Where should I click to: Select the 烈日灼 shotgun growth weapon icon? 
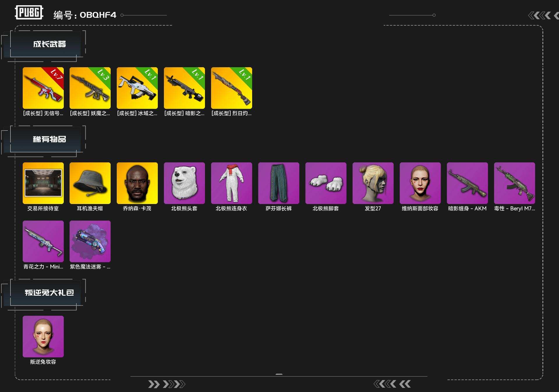[x=231, y=88]
